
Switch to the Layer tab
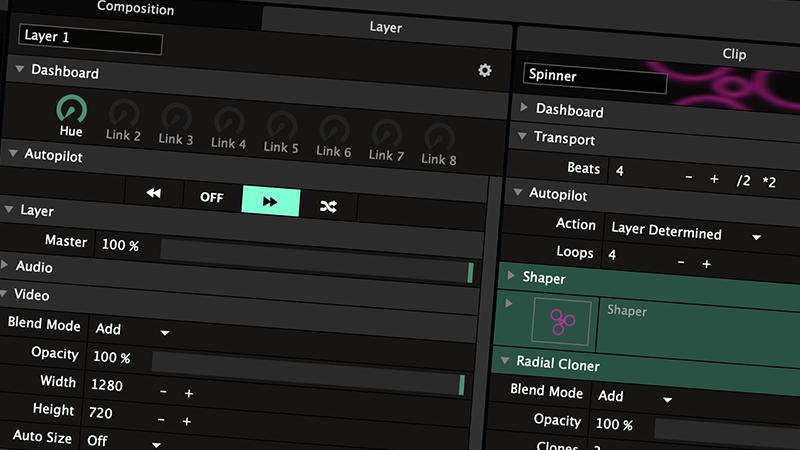tap(386, 27)
